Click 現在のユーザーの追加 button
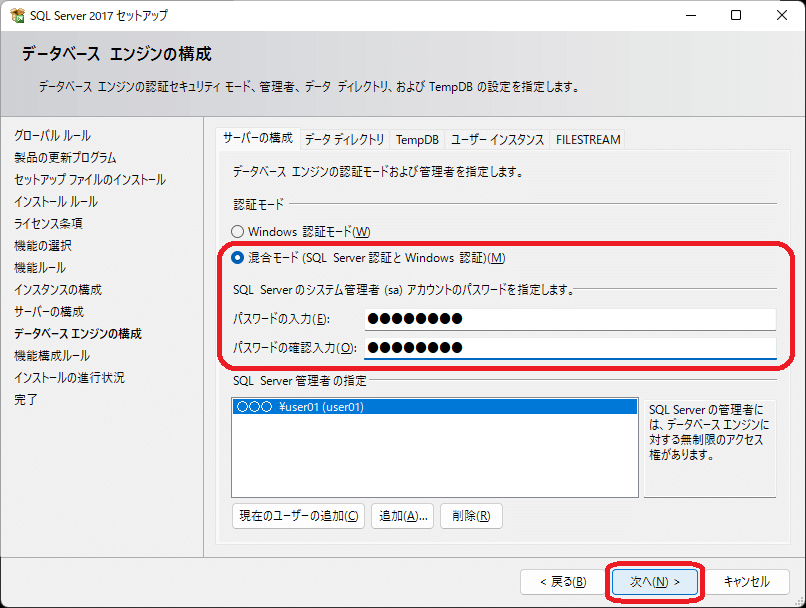 pyautogui.click(x=298, y=516)
